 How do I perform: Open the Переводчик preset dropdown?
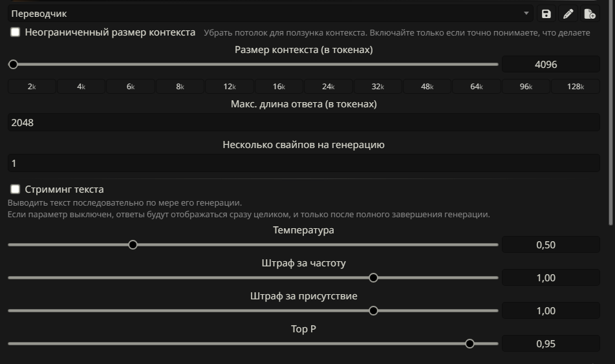click(x=270, y=14)
